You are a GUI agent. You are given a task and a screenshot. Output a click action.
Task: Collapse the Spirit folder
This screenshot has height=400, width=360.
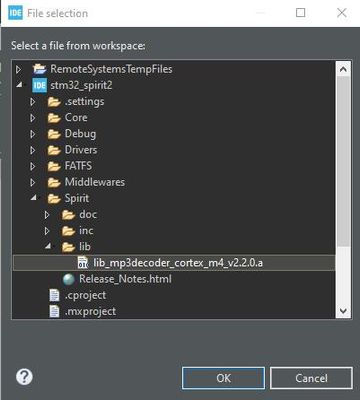pos(34,198)
